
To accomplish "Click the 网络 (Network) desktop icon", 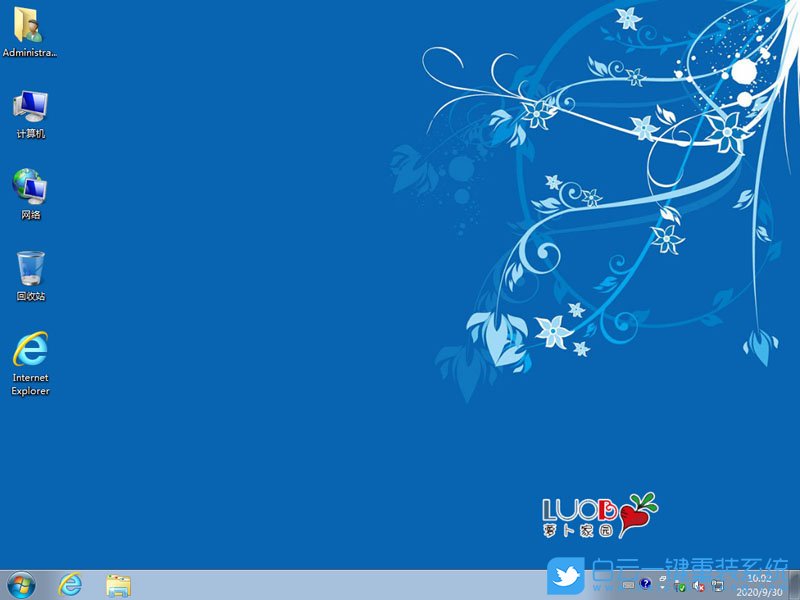I will pyautogui.click(x=30, y=193).
